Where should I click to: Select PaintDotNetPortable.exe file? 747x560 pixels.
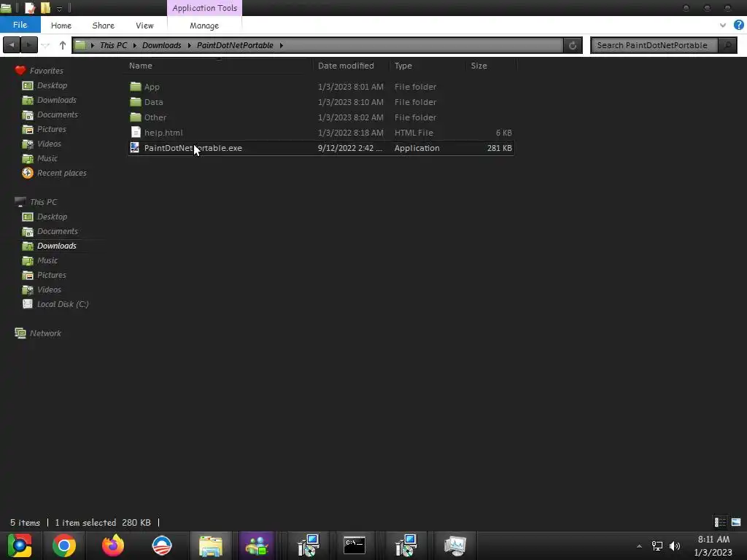(321, 147)
